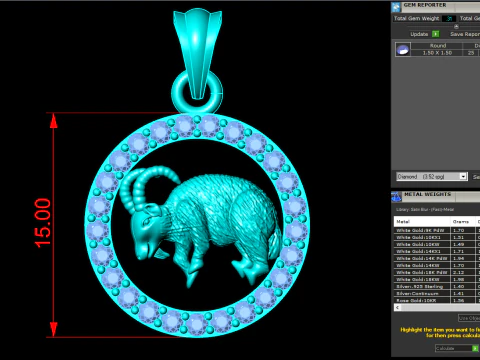Click the Round gem shape cell
This screenshot has height=360, width=480.
(x=437, y=46)
